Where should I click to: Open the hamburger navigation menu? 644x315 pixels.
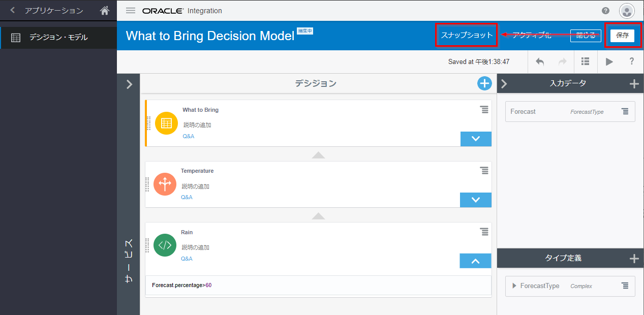(131, 11)
